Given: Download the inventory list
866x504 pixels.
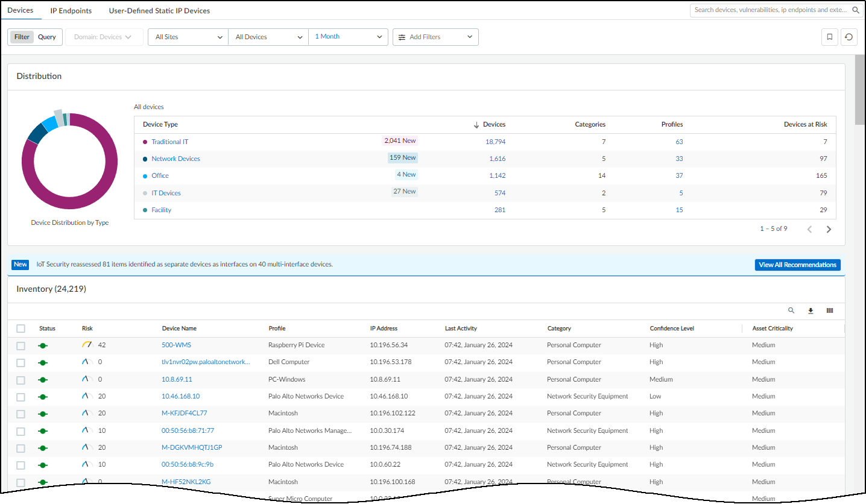Looking at the screenshot, I should pyautogui.click(x=811, y=310).
